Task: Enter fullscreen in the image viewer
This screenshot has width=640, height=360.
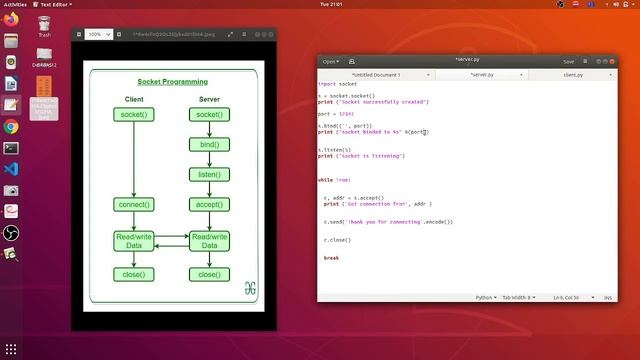Action: [231, 34]
